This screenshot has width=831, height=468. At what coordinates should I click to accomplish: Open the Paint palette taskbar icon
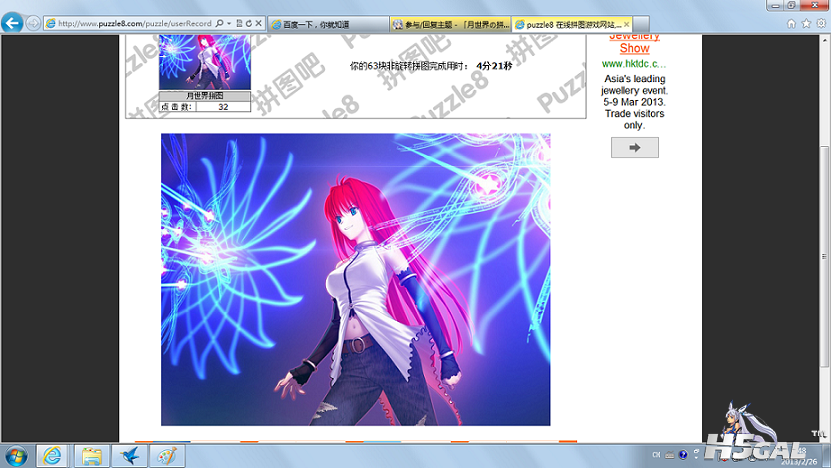pos(167,456)
